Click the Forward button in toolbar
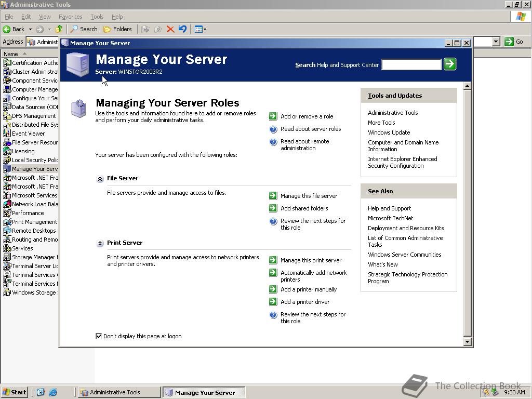Image resolution: width=532 pixels, height=399 pixels. point(39,29)
